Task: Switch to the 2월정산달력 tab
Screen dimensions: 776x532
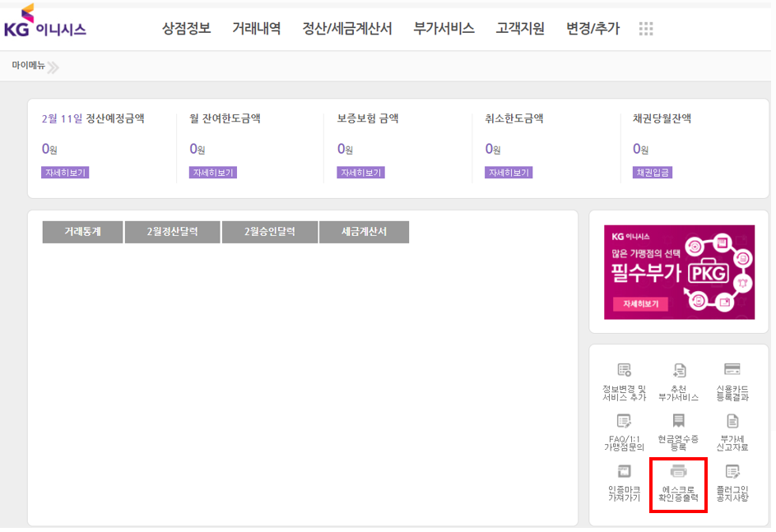Action: tap(172, 232)
